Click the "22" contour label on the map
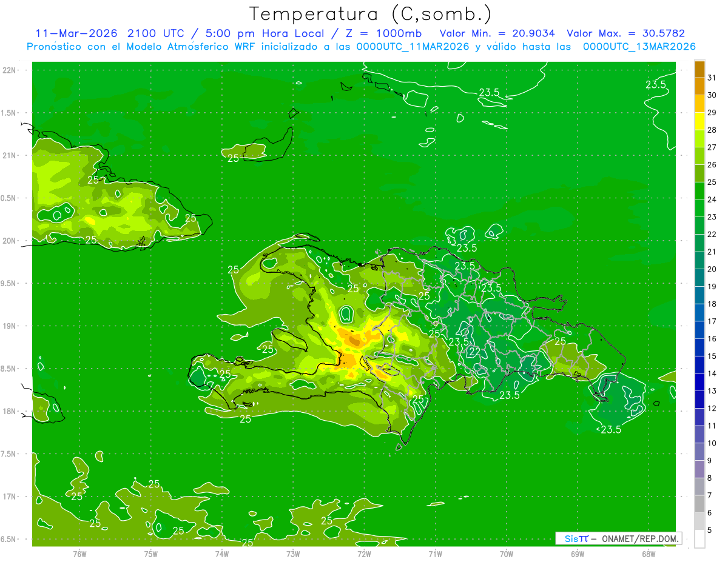Screen dimensions: 728x562 point(474,352)
